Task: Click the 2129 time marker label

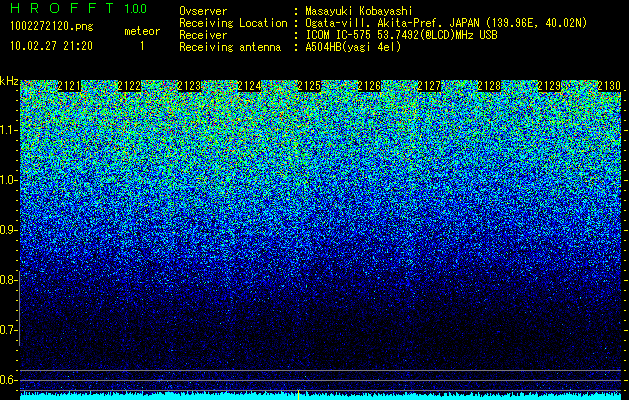Action: [x=549, y=86]
